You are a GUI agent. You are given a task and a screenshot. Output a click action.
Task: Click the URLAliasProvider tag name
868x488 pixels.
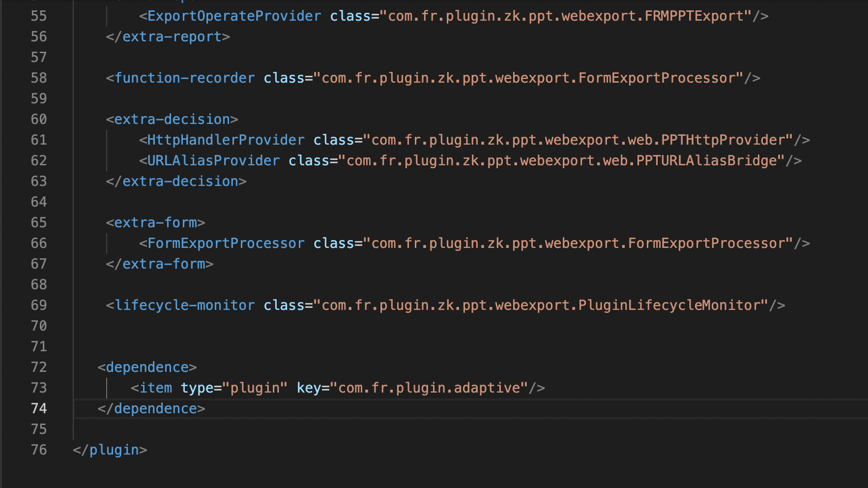213,160
